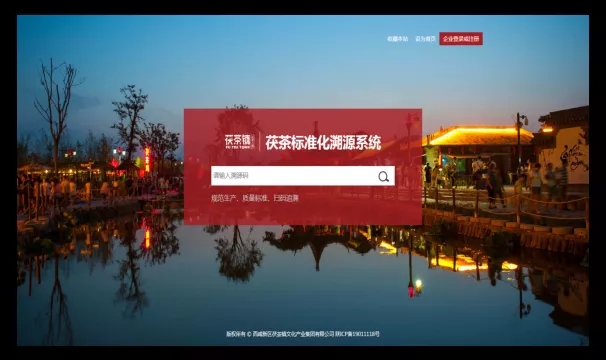Open the 企业登录或注册 button

point(461,39)
